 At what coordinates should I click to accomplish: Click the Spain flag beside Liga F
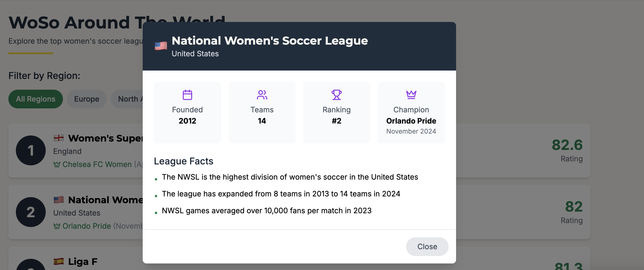(x=59, y=261)
